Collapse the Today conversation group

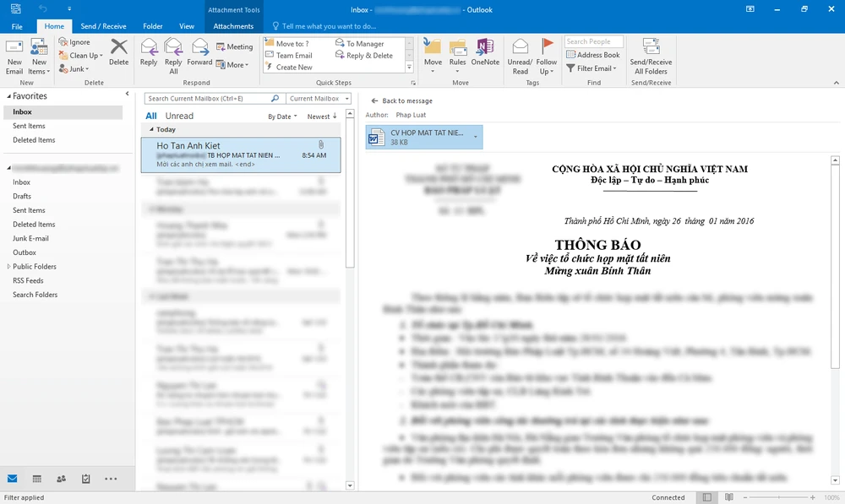pyautogui.click(x=150, y=129)
